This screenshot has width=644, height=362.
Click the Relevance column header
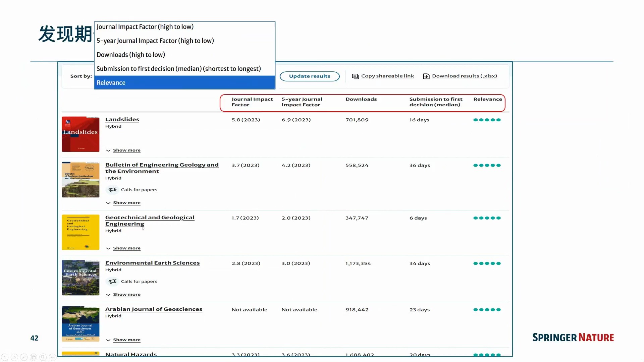(x=488, y=99)
